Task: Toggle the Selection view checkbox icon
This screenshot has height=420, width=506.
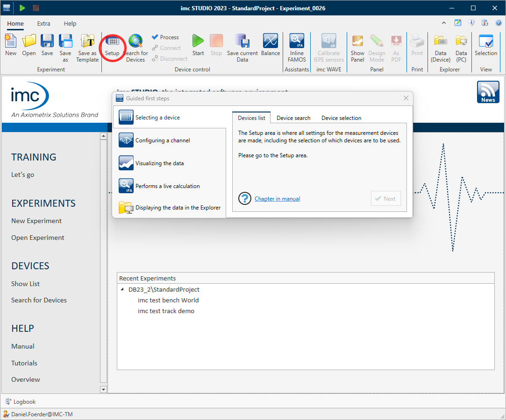Action: pyautogui.click(x=486, y=42)
